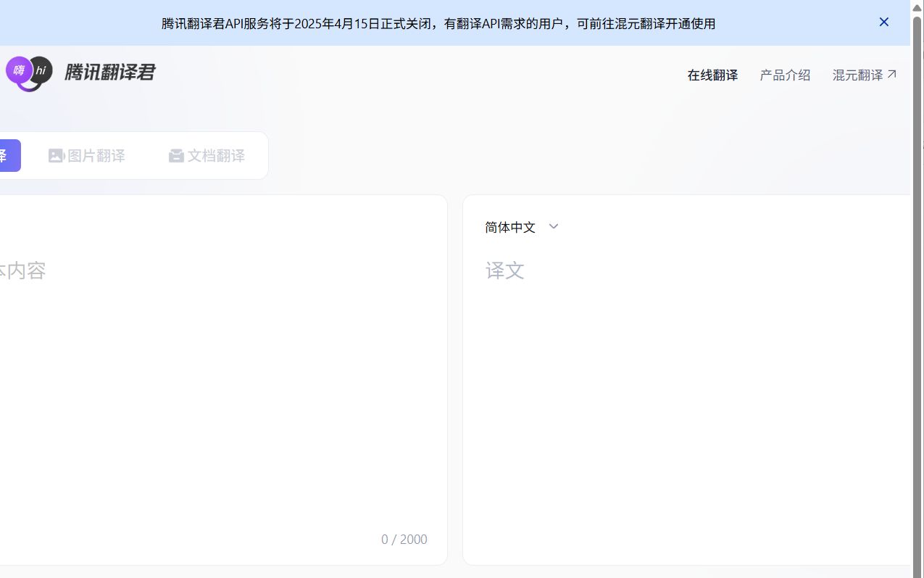The width and height of the screenshot is (924, 578).
Task: Click the Tencent Translator logo icon
Action: (x=29, y=73)
